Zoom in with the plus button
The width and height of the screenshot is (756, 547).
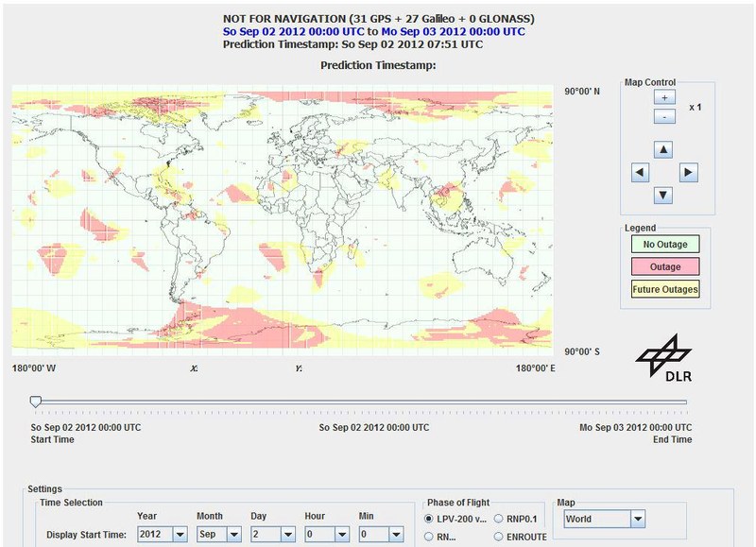pos(663,98)
